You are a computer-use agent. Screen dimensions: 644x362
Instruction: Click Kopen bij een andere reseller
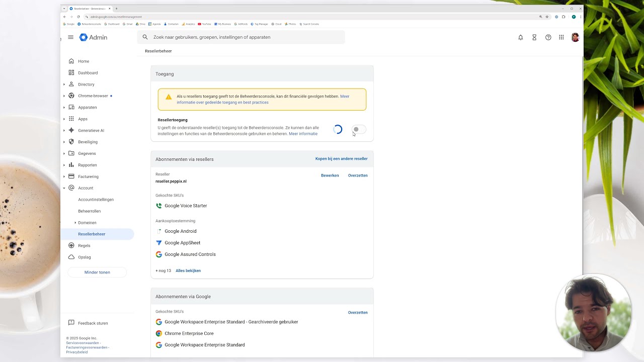341,158
